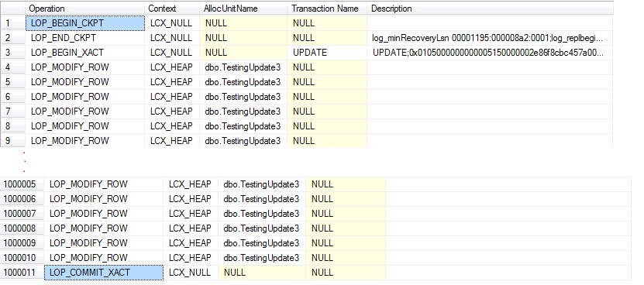Select the LOP_BEGIN_CKPT operation cell
The width and height of the screenshot is (644, 285).
(x=85, y=23)
